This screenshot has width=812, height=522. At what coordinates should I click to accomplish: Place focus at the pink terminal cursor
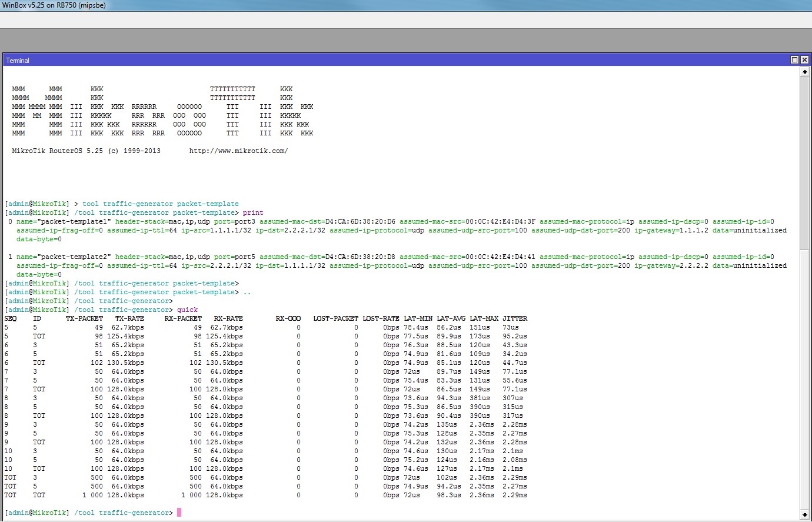[179, 513]
